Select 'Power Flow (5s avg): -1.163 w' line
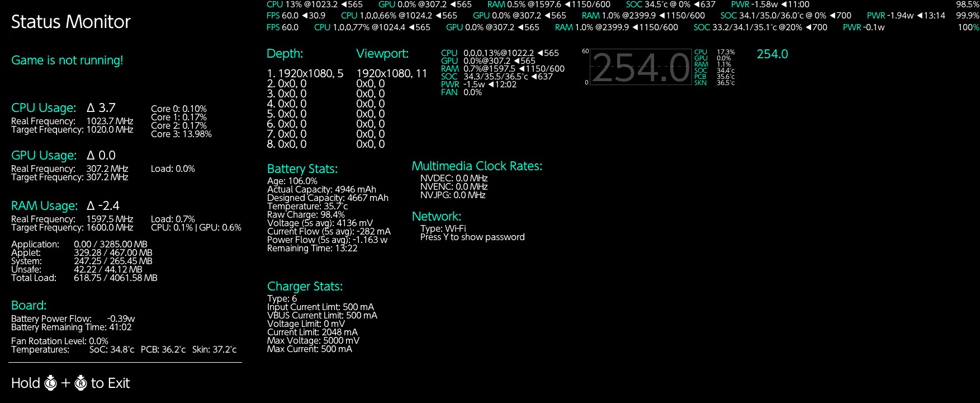Viewport: 980px width, 403px height. coord(327,240)
